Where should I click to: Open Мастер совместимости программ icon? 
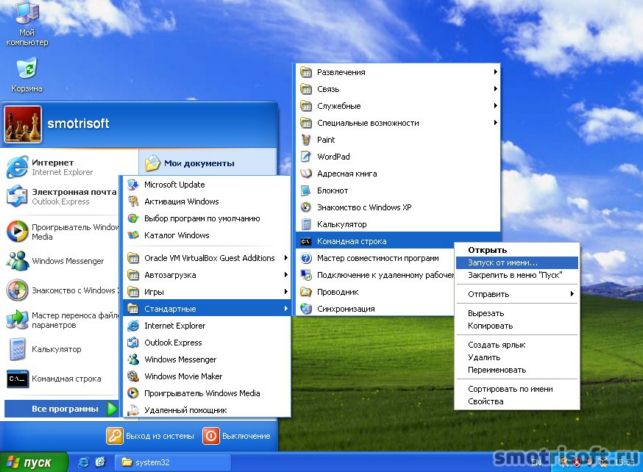[306, 258]
